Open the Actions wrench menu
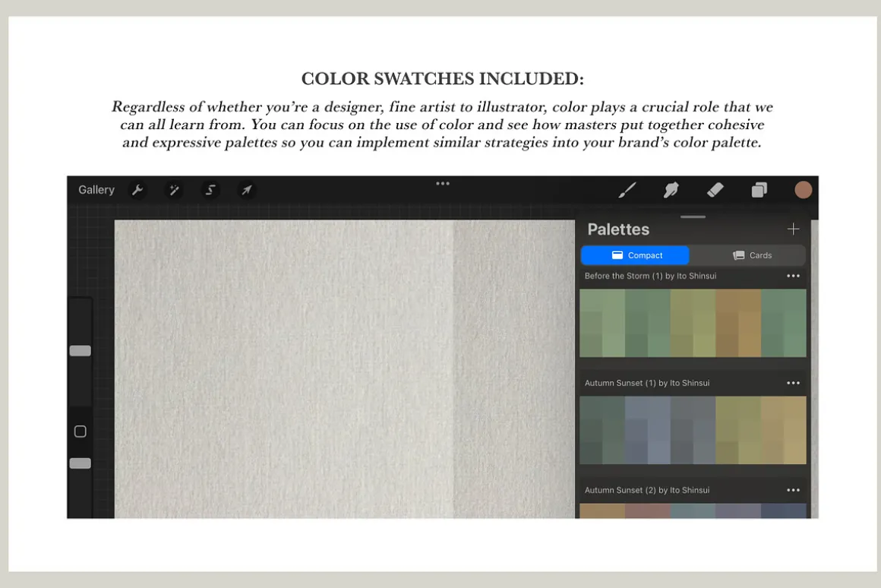 click(x=137, y=190)
